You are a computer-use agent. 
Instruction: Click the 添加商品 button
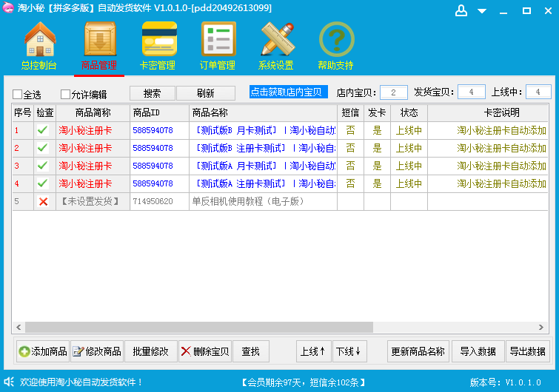(42, 351)
